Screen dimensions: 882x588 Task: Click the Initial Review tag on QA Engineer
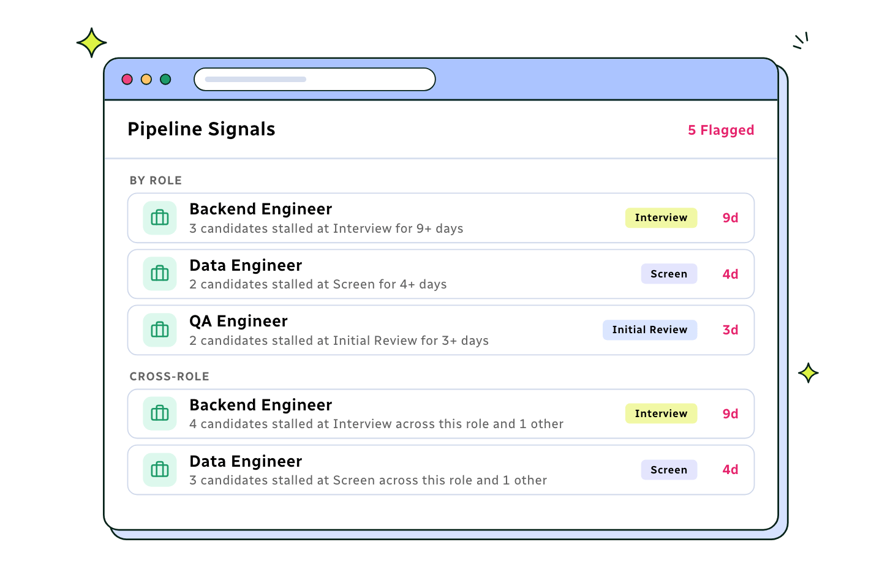(650, 330)
